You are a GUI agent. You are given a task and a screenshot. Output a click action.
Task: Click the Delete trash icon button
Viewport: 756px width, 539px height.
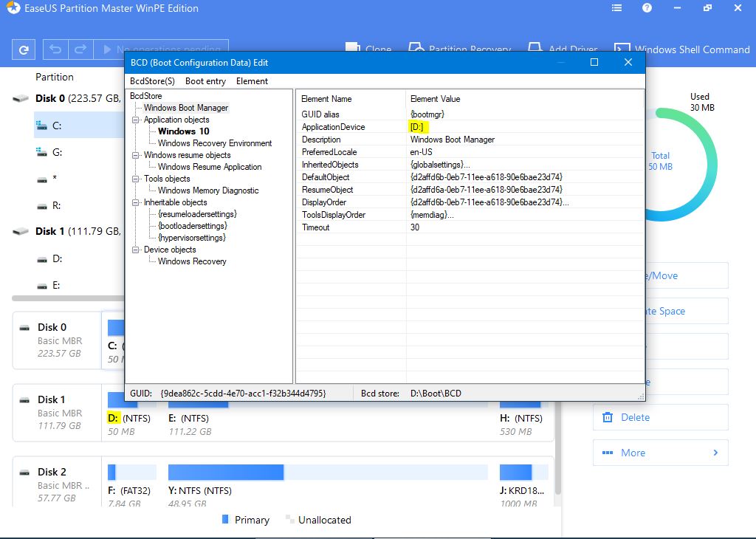(x=608, y=417)
